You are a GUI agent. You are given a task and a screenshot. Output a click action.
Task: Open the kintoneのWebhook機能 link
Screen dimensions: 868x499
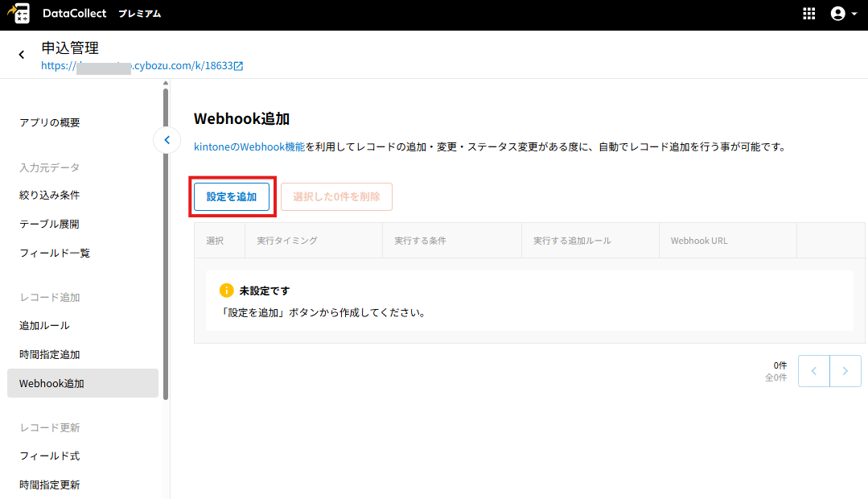coord(249,147)
